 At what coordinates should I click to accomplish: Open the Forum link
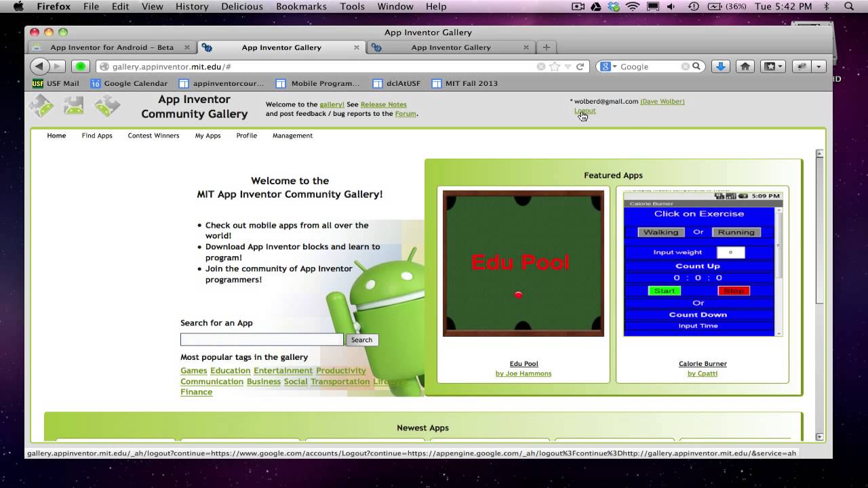[406, 114]
